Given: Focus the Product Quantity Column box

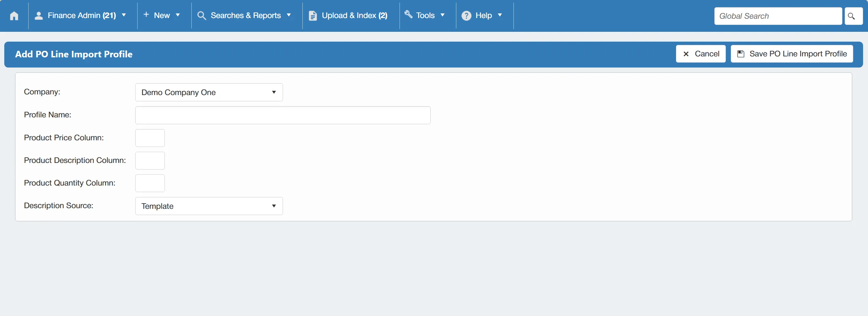Looking at the screenshot, I should pos(150,183).
